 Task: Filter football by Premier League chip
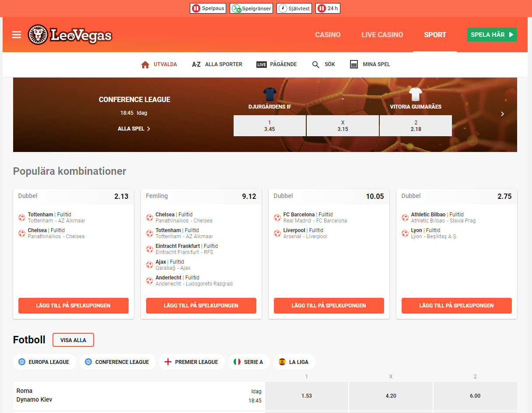[192, 362]
